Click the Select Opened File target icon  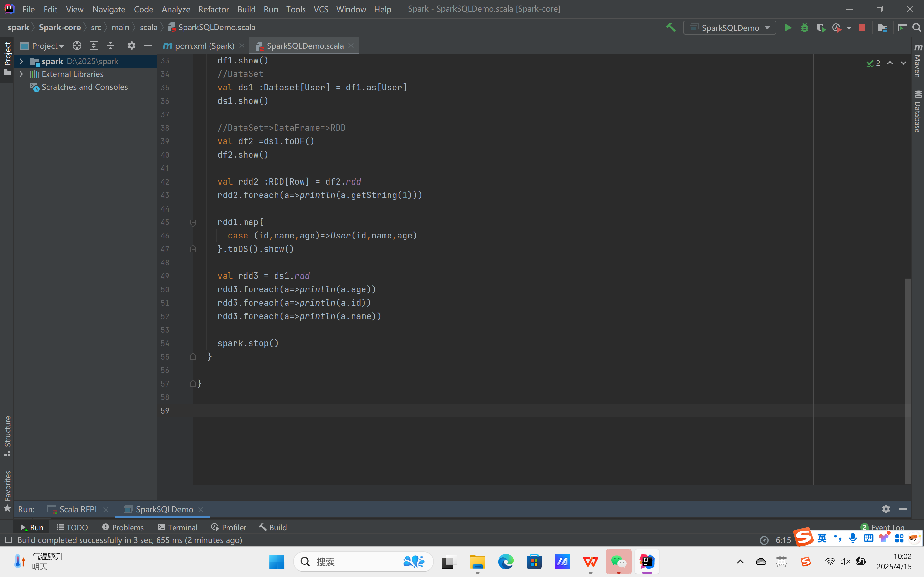pyautogui.click(x=77, y=46)
